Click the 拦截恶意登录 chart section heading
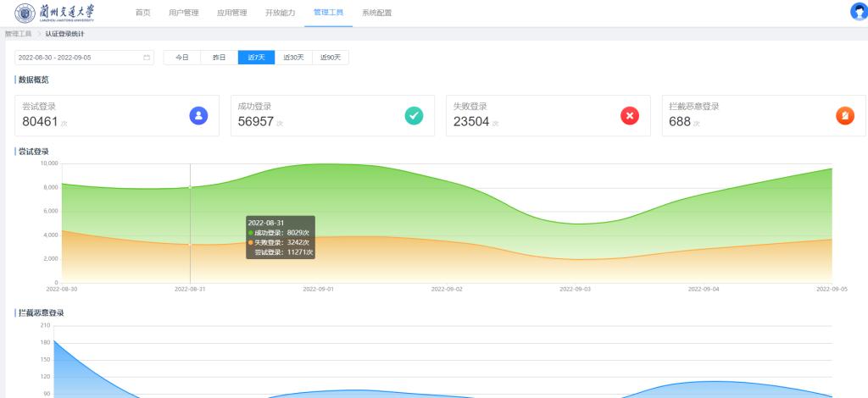Image resolution: width=868 pixels, height=398 pixels. [x=42, y=312]
